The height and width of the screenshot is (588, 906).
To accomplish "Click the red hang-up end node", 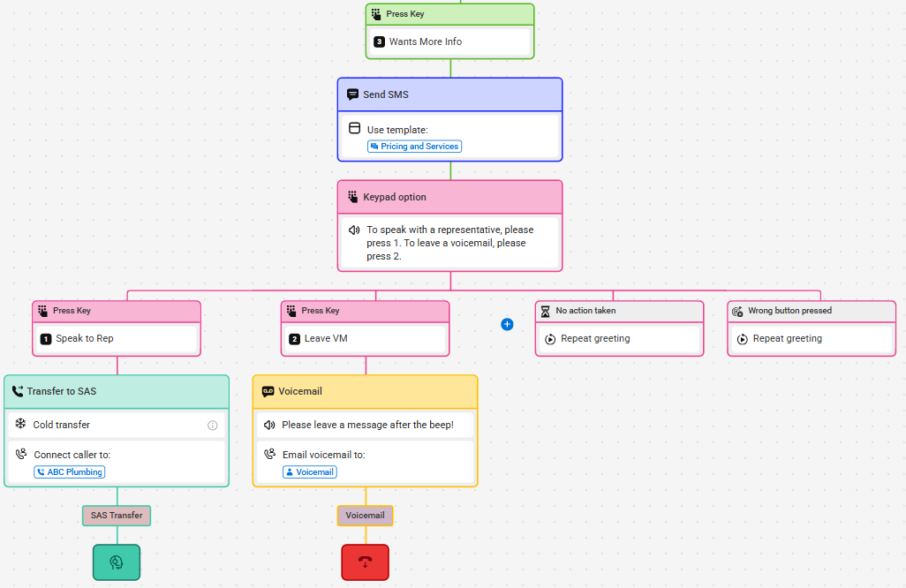I will click(x=366, y=562).
